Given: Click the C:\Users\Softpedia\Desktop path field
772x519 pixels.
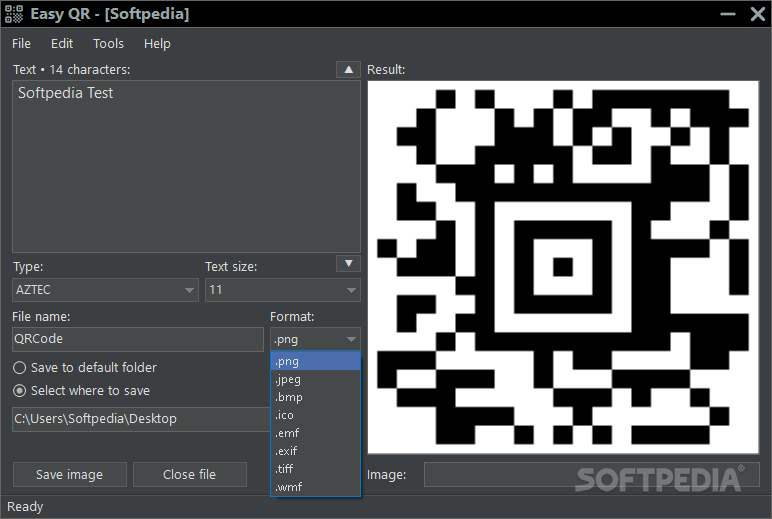Looking at the screenshot, I should (141, 419).
